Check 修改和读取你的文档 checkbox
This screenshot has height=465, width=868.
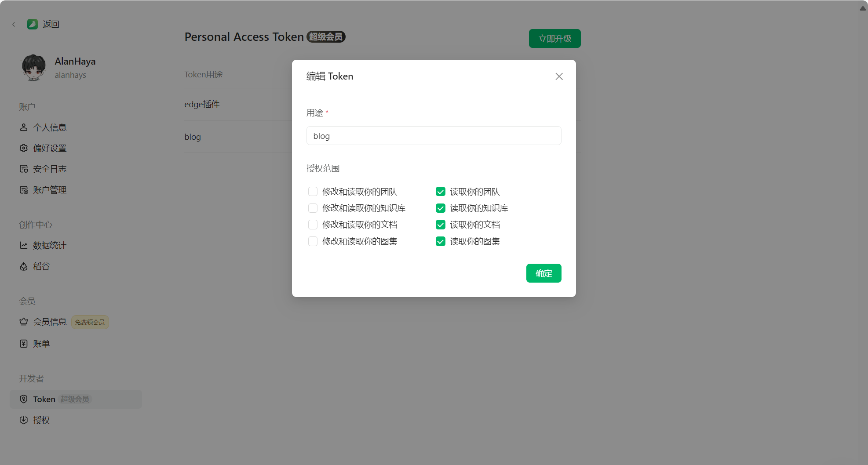(x=313, y=225)
